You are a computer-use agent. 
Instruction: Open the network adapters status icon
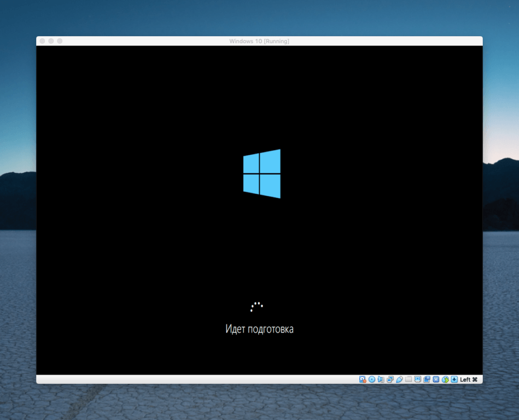click(390, 380)
